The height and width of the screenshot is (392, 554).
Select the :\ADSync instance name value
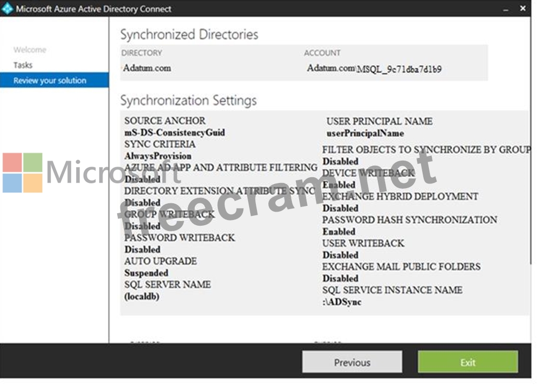(342, 302)
